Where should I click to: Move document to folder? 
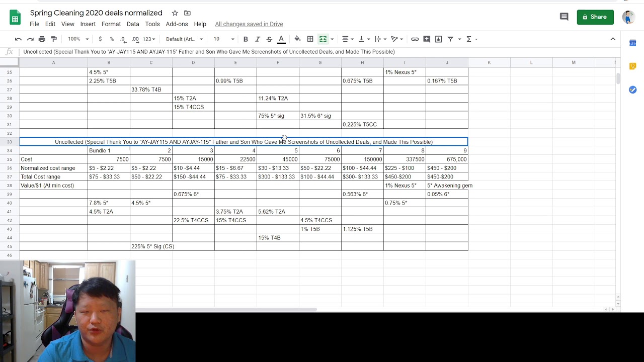[187, 13]
